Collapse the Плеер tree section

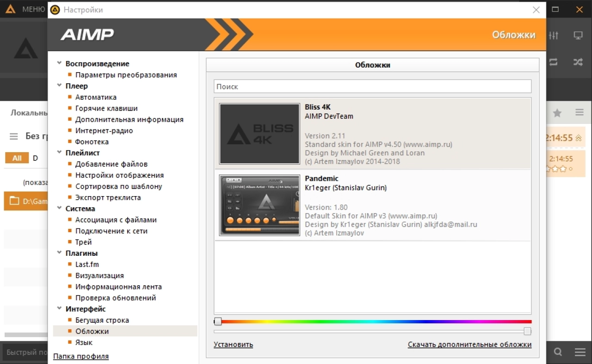point(59,86)
